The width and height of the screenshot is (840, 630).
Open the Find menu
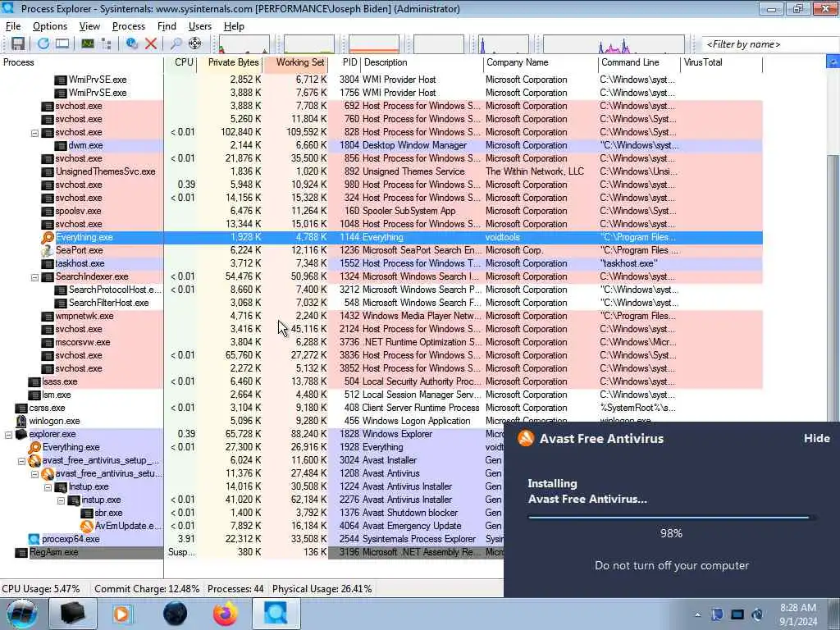click(167, 25)
